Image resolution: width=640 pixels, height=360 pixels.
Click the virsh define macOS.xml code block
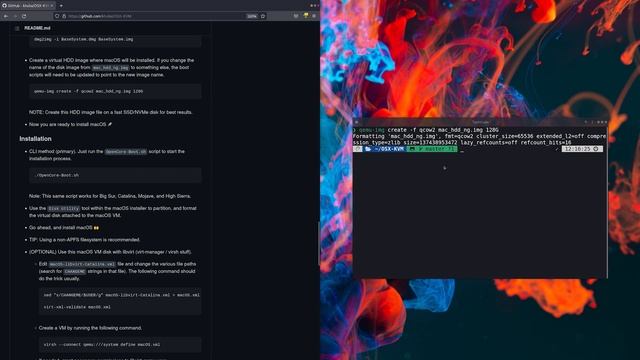[120, 344]
